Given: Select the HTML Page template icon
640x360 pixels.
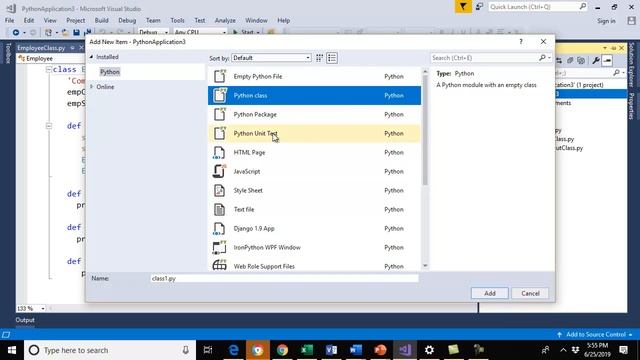Looking at the screenshot, I should 219,153.
